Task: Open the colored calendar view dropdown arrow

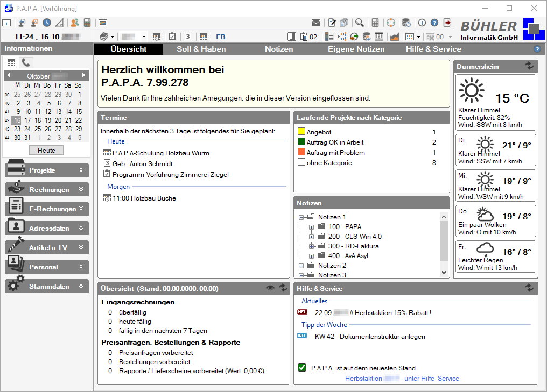Action: (419, 37)
